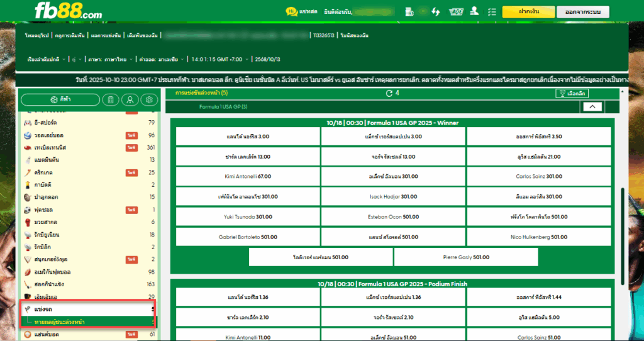Viewport: 644px width, 341px height.
Task: Click the yellow ฝากเงิน deposit button
Action: [x=528, y=12]
